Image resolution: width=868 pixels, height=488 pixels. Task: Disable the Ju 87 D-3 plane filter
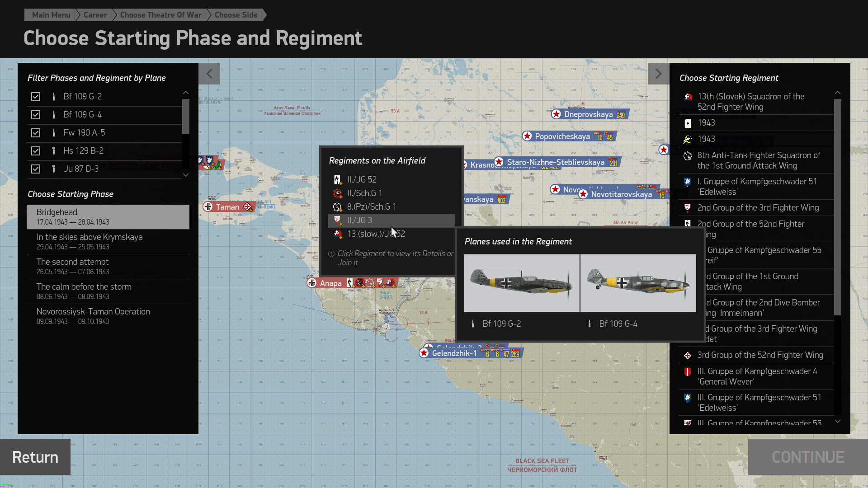tap(36, 169)
